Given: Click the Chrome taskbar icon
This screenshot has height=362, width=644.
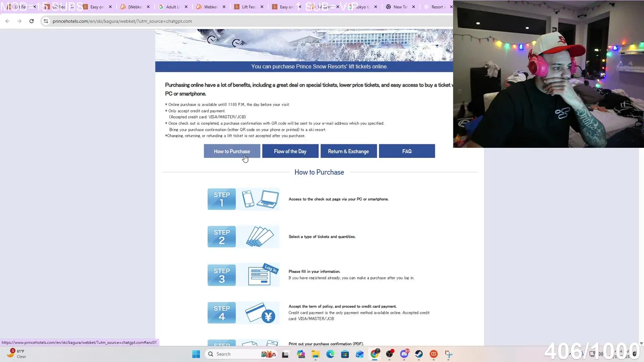Looking at the screenshot, I should [x=374, y=354].
